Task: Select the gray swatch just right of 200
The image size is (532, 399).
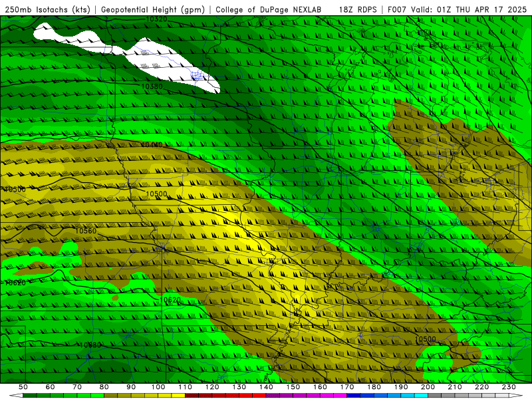Action: point(435,396)
